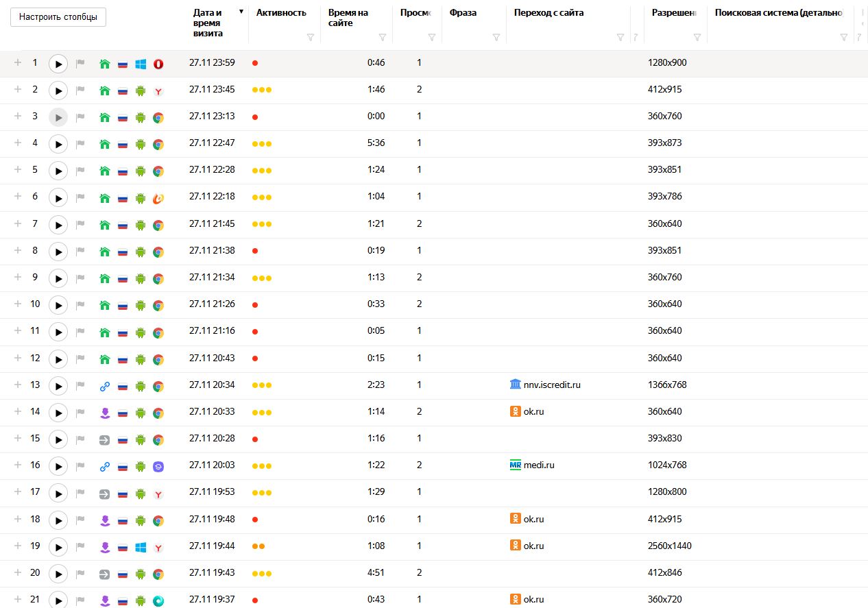Click the link referral icon in row 13
The height and width of the screenshot is (608, 868).
[x=105, y=386]
